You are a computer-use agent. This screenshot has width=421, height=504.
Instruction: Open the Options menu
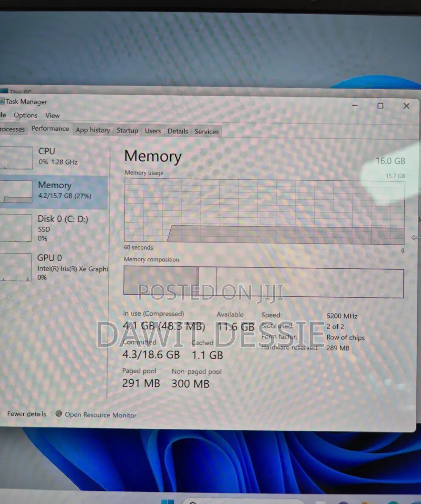pyautogui.click(x=25, y=115)
